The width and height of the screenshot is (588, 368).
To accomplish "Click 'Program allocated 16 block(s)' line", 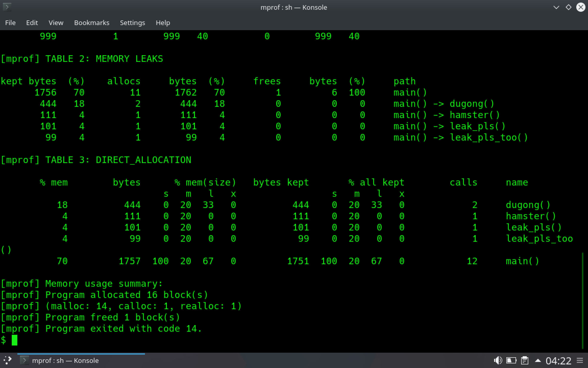I will click(127, 295).
